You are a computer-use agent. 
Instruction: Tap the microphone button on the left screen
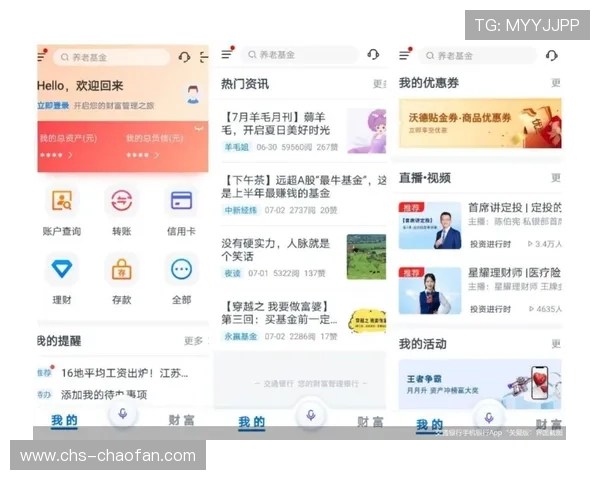[122, 414]
